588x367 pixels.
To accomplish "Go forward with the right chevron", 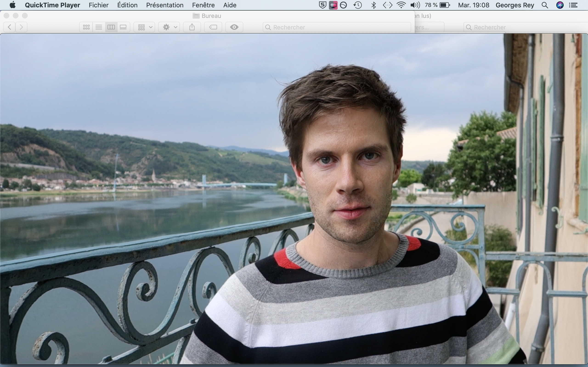I will 21,27.
